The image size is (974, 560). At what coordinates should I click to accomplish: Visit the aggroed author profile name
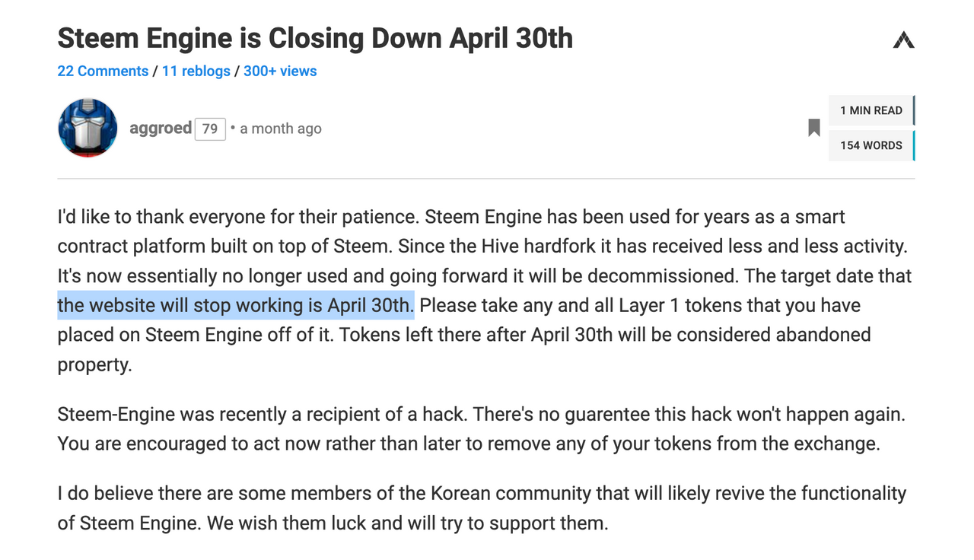click(161, 128)
